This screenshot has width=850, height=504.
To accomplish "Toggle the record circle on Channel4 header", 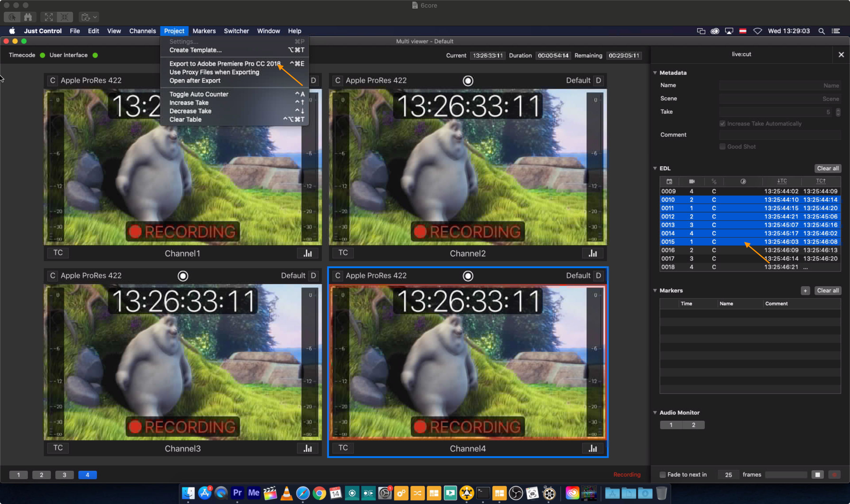I will 468,276.
